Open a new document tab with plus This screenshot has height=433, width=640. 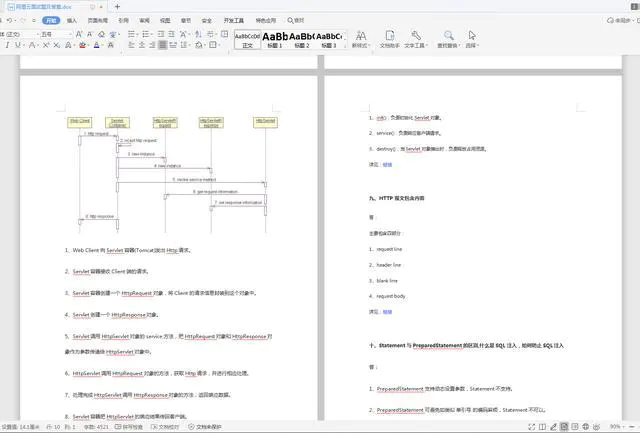tap(118, 7)
